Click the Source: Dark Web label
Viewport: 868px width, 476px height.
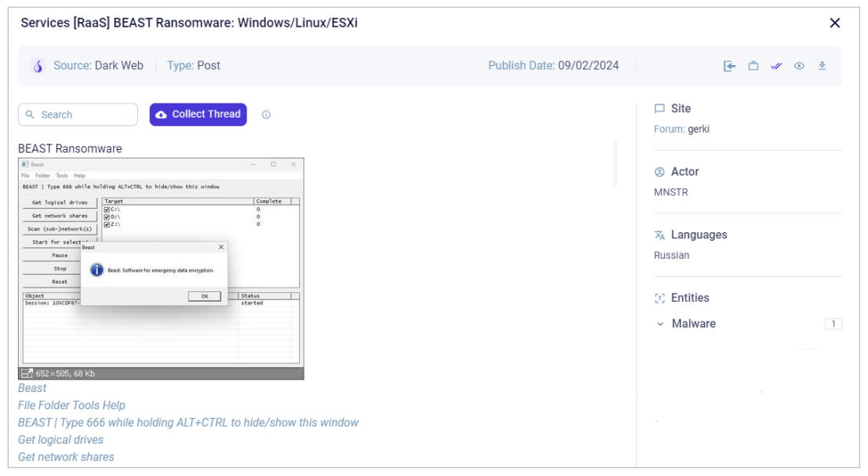pos(99,66)
